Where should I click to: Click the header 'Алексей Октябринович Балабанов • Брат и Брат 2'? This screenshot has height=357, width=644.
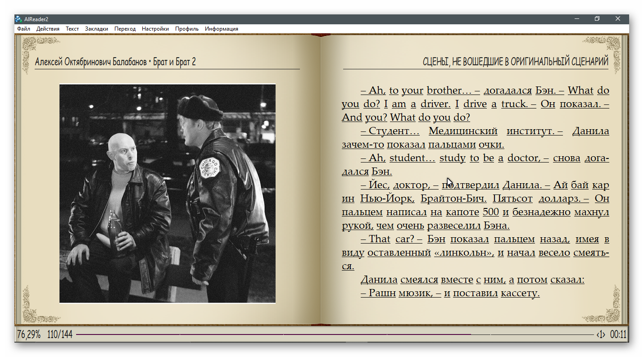click(x=115, y=62)
